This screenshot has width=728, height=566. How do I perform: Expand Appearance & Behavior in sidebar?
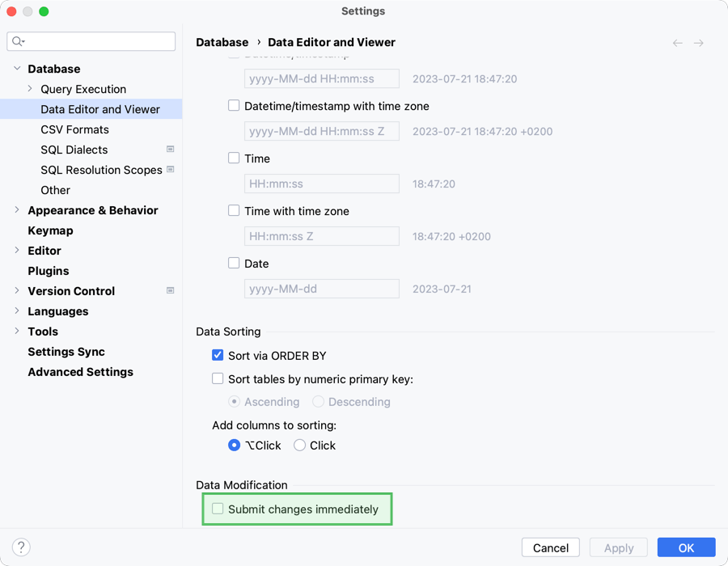pyautogui.click(x=17, y=210)
